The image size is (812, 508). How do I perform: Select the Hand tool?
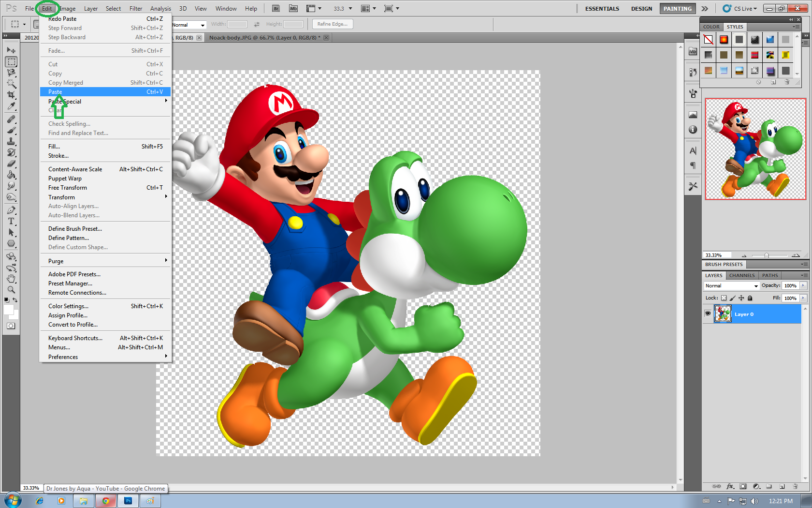[x=11, y=279]
